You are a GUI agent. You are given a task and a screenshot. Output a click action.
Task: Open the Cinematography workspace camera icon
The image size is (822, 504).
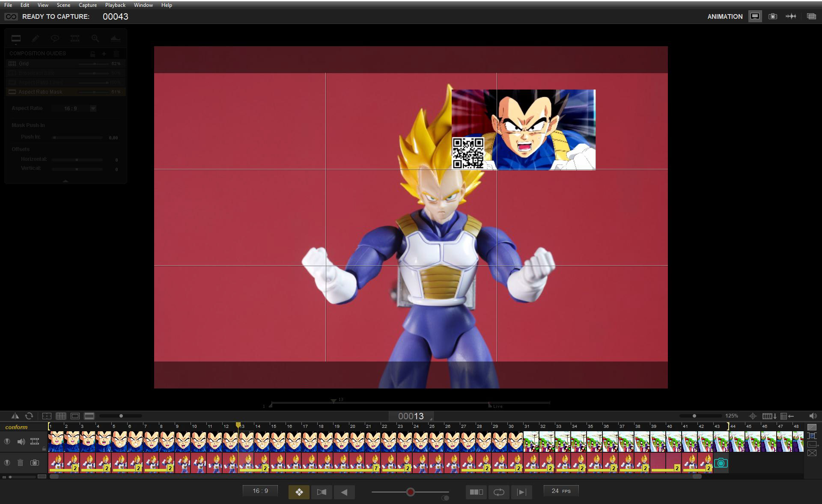pyautogui.click(x=772, y=16)
